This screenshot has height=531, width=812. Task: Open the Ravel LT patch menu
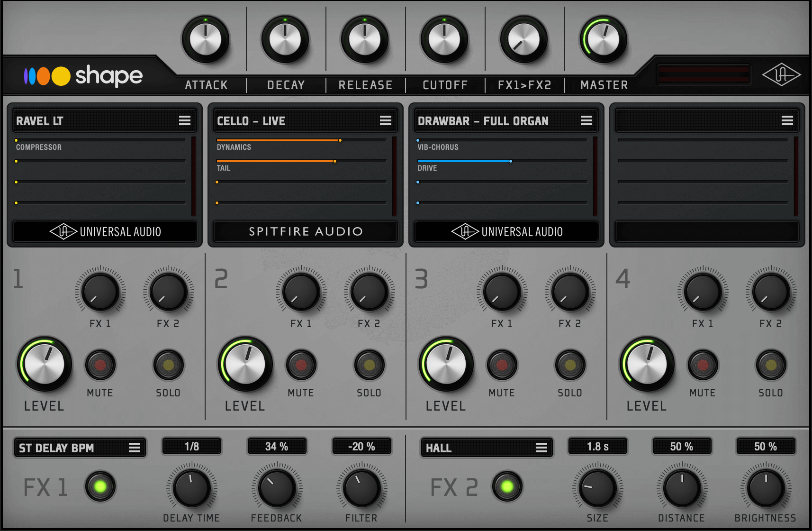[185, 120]
